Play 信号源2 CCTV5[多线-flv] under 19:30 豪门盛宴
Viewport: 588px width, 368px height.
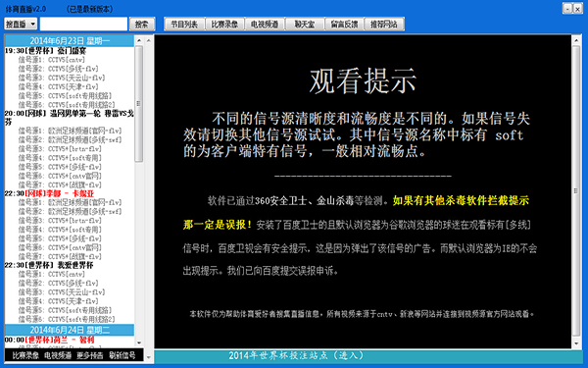tap(58, 69)
